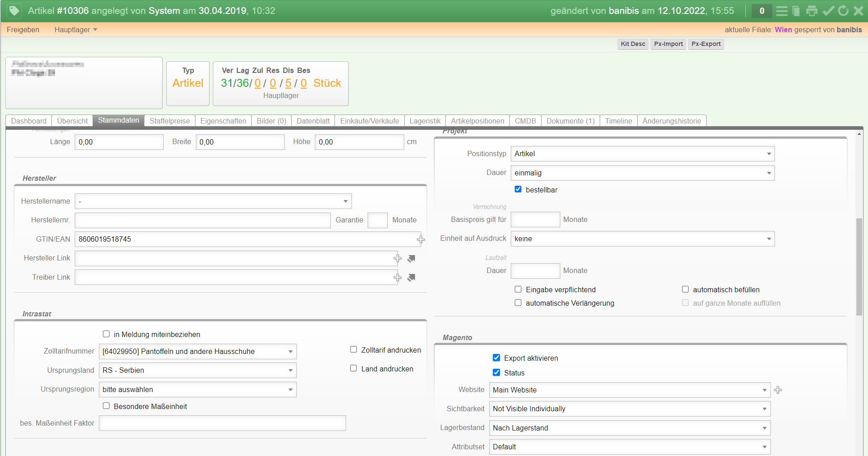Viewport: 868px width, 456px height.
Task: Open Artikelpositionen tab
Action: click(478, 121)
